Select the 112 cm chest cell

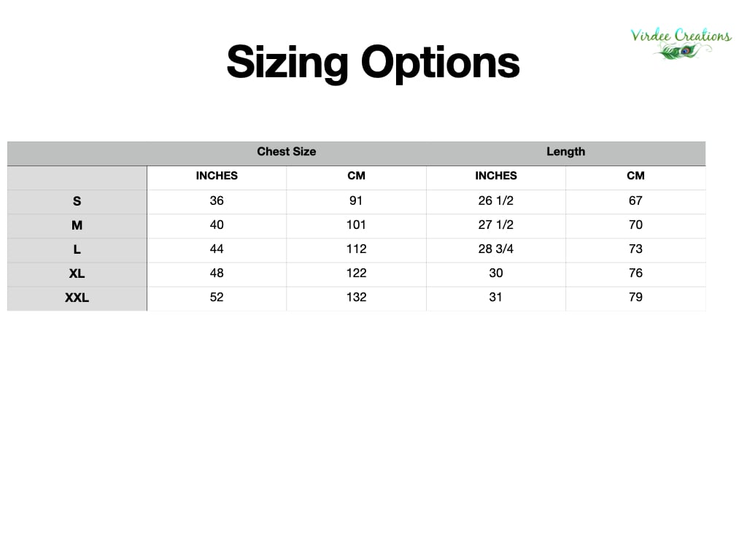point(356,249)
